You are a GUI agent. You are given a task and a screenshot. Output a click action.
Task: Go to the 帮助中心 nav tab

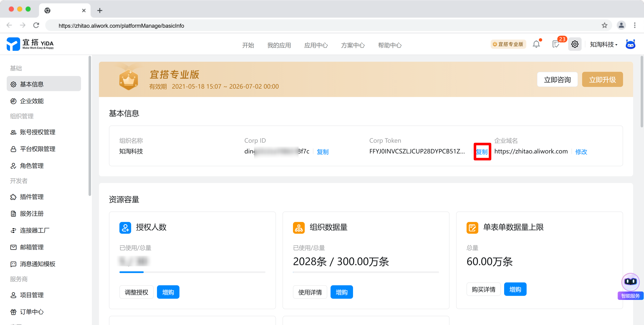(x=390, y=45)
